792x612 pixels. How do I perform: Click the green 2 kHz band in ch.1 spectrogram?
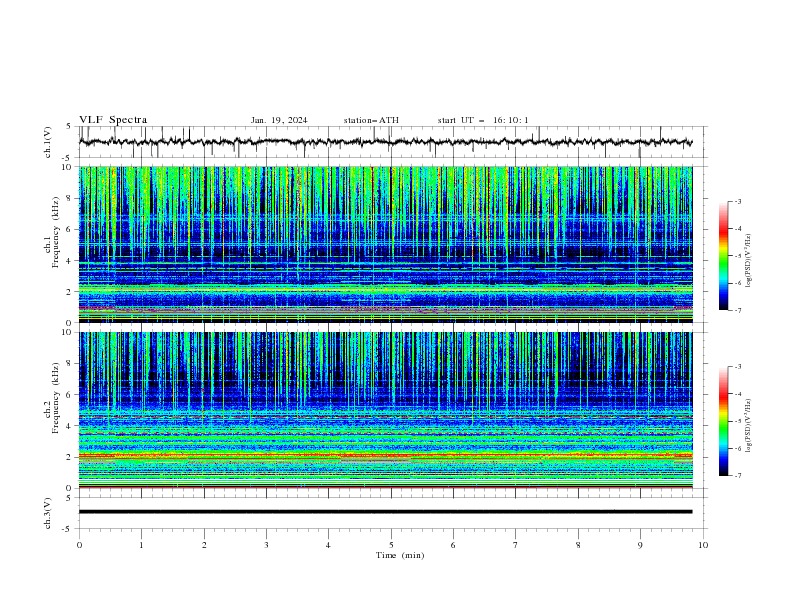tap(385, 289)
